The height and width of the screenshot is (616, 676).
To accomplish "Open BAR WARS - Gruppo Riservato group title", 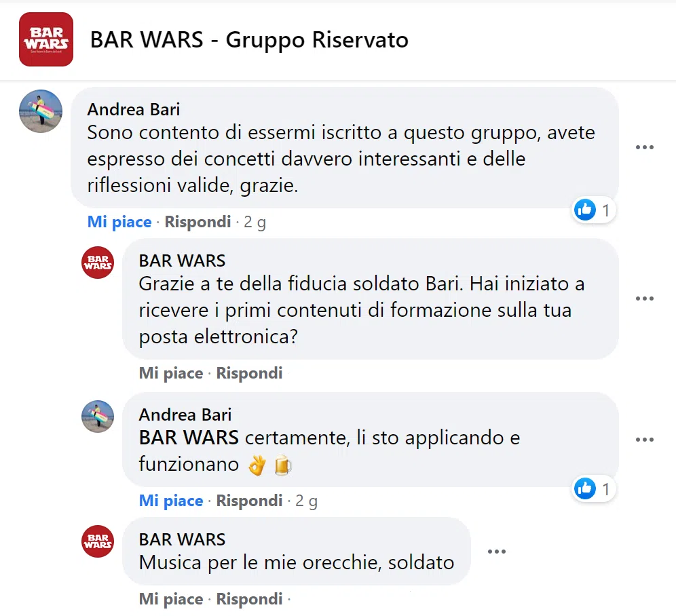I will (249, 40).
